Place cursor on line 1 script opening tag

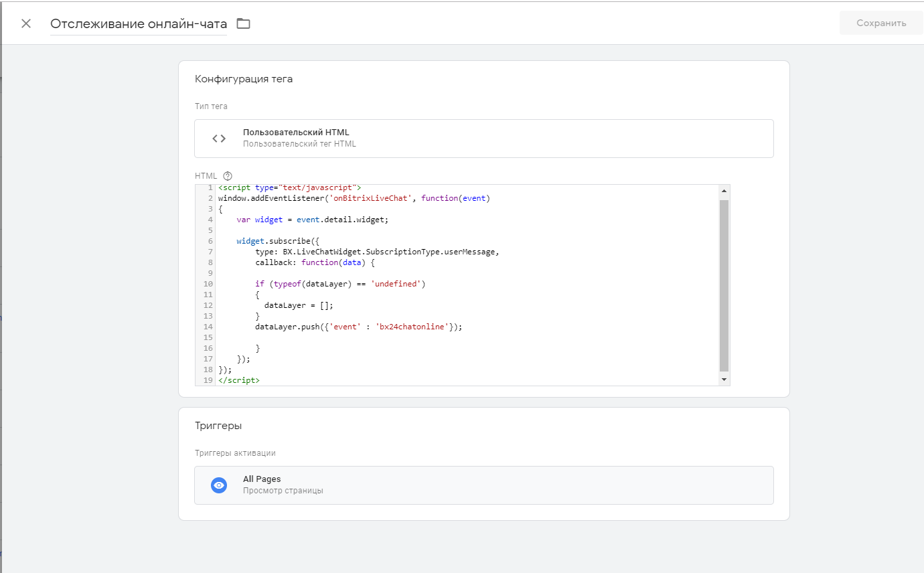(x=289, y=187)
